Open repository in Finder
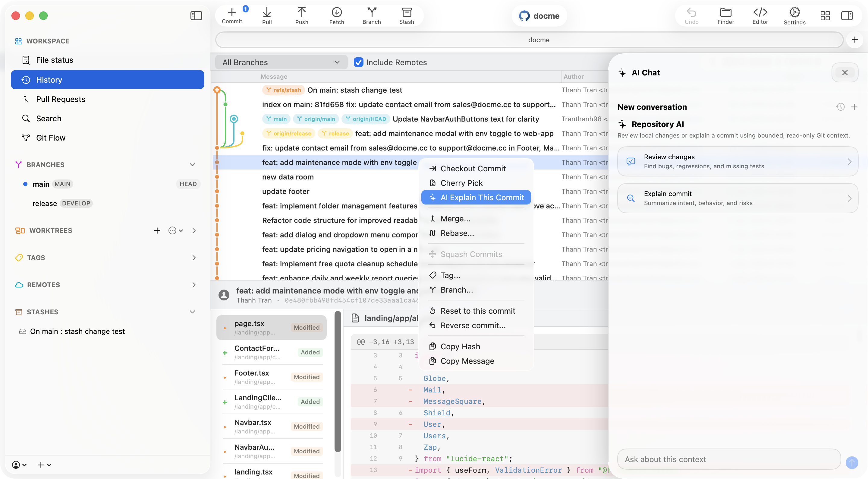The image size is (868, 479). click(x=726, y=15)
